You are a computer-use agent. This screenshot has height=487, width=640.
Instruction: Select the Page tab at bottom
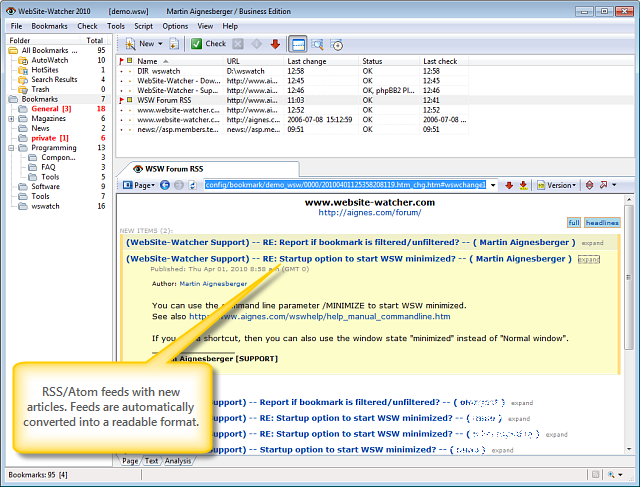click(130, 460)
